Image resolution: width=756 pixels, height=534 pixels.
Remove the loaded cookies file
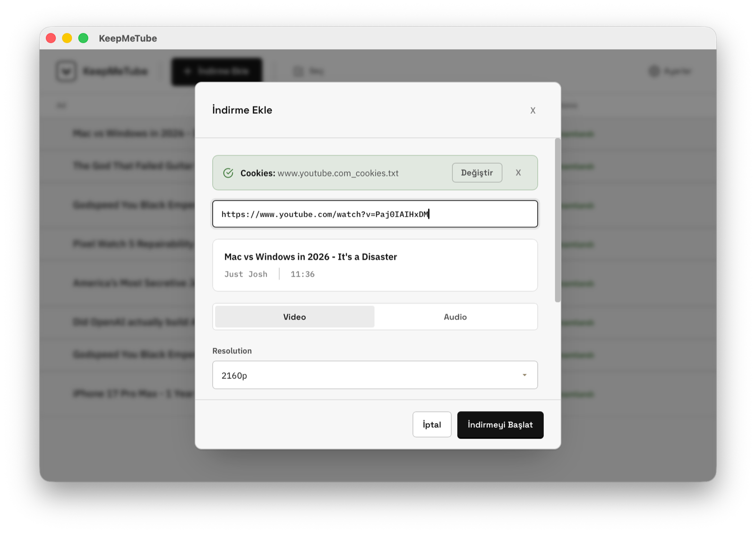pos(518,173)
